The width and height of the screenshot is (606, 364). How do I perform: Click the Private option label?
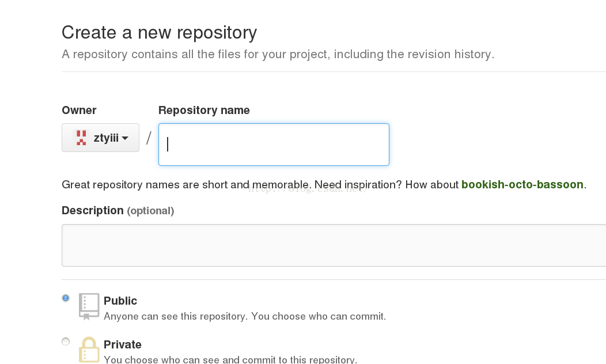click(123, 344)
